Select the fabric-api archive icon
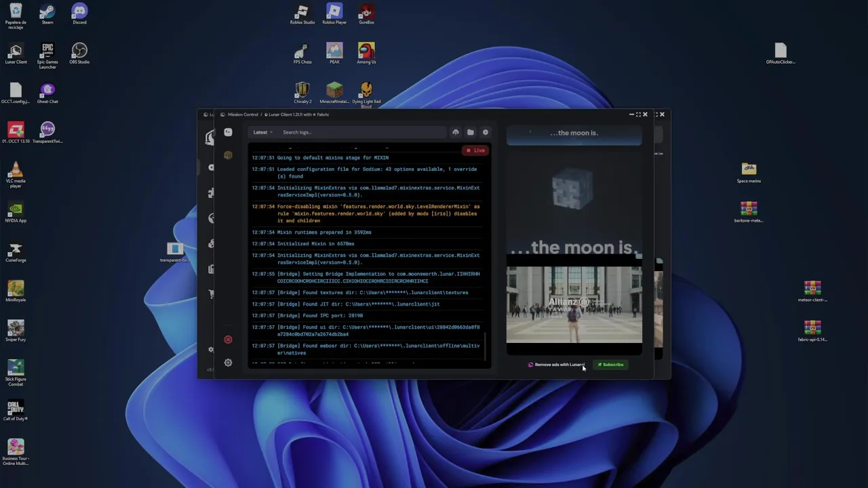This screenshot has width=868, height=488. (x=812, y=331)
